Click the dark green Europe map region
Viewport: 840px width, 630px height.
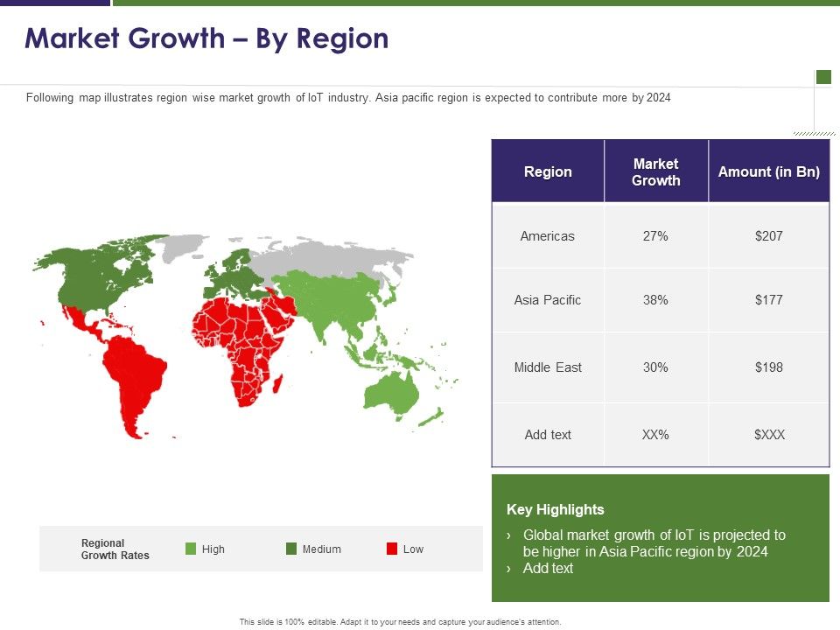click(235, 278)
